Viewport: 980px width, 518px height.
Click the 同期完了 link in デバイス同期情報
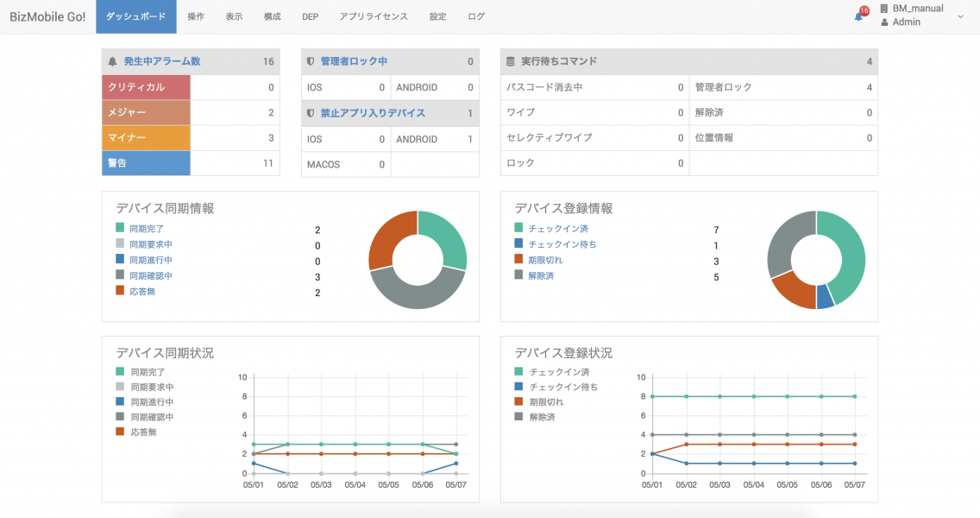pyautogui.click(x=147, y=229)
